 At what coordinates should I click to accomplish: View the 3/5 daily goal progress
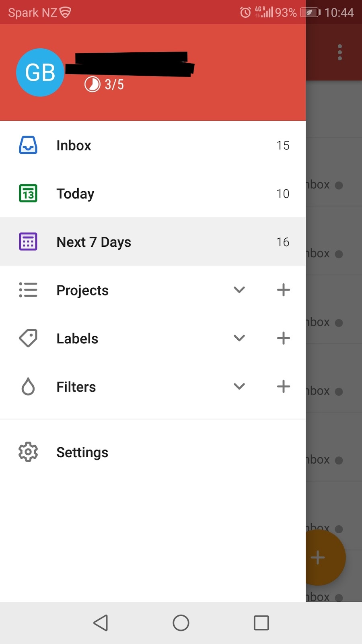(x=105, y=85)
